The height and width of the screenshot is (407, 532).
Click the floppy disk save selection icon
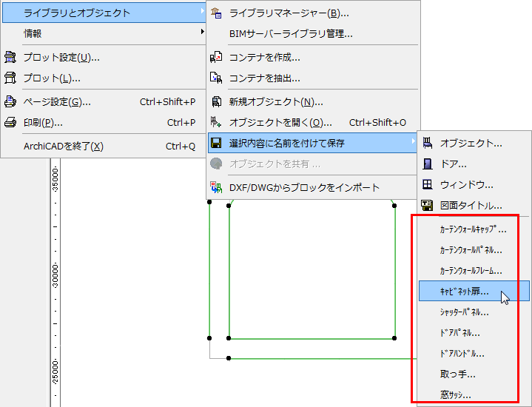click(x=216, y=143)
